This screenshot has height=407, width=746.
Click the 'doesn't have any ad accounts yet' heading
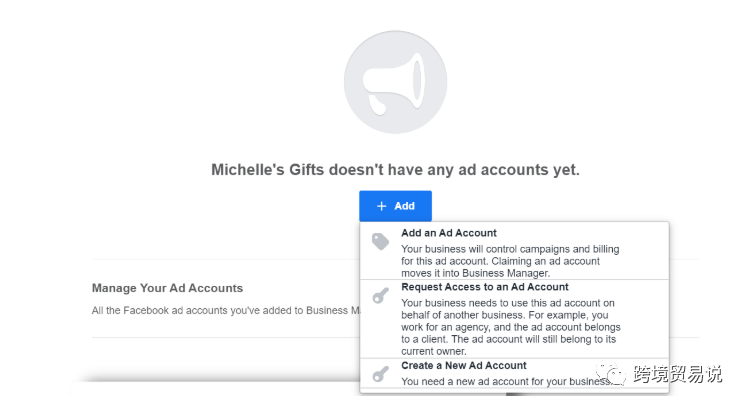click(454, 169)
